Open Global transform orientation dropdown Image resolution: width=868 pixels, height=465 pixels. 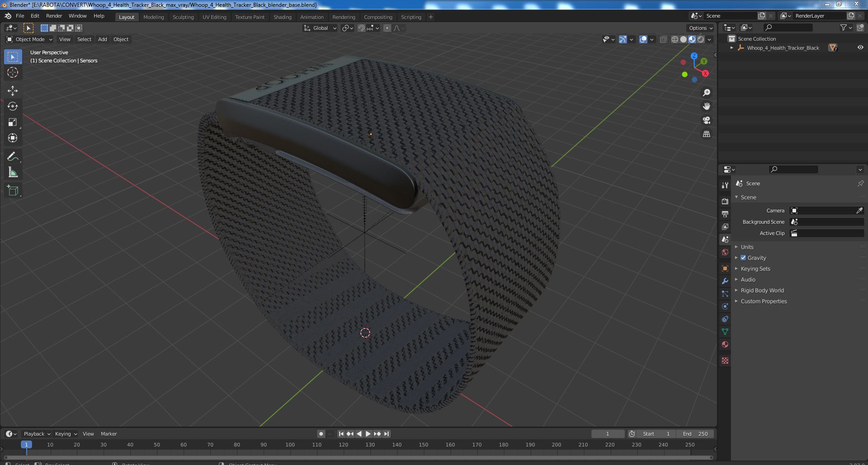tap(320, 28)
